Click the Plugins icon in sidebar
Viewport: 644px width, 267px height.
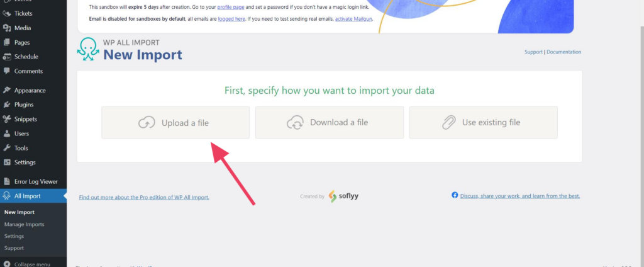click(x=7, y=105)
